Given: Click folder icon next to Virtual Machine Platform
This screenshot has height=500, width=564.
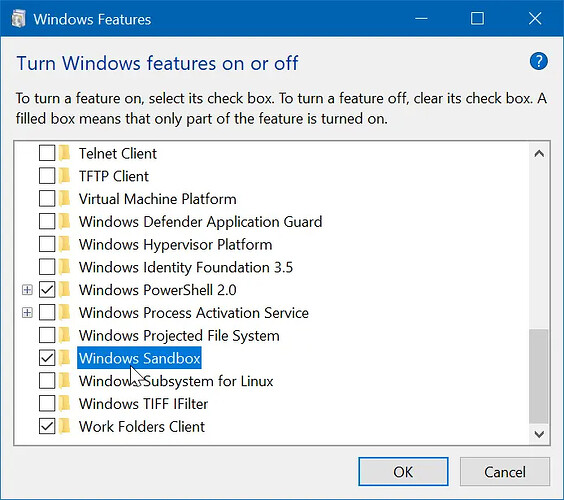Looking at the screenshot, I should click(65, 198).
